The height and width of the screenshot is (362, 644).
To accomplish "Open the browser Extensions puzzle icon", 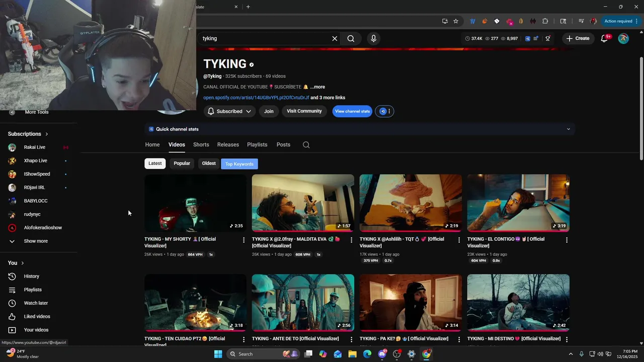I will coord(545,21).
